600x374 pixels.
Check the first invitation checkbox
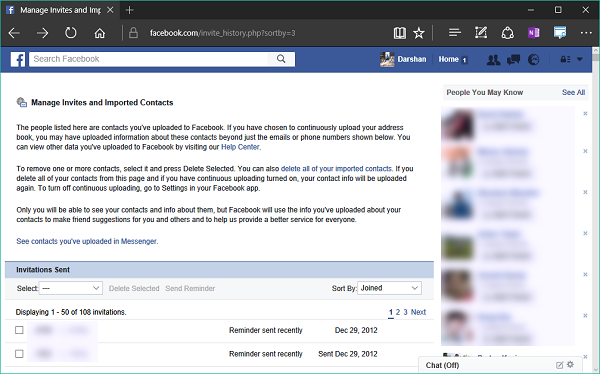[19, 330]
